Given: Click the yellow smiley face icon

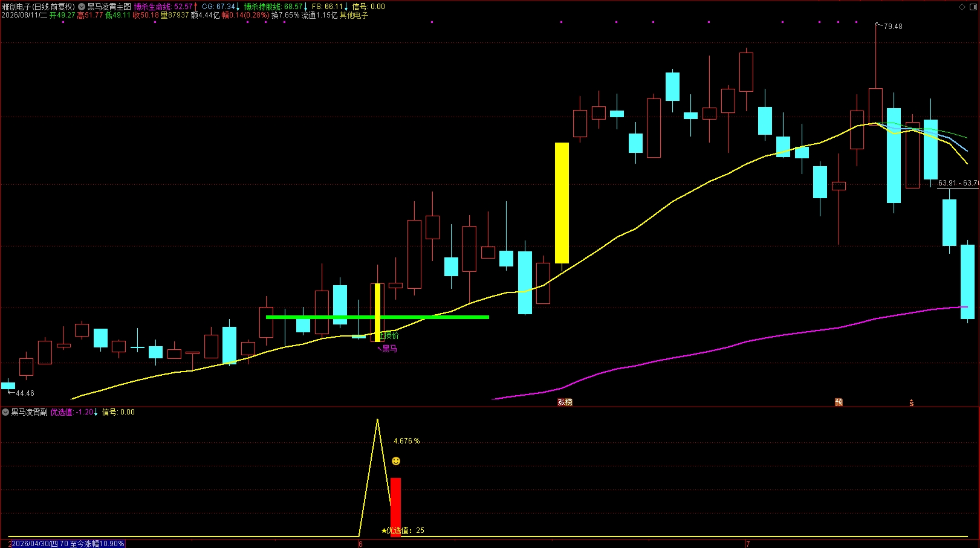Looking at the screenshot, I should [396, 461].
